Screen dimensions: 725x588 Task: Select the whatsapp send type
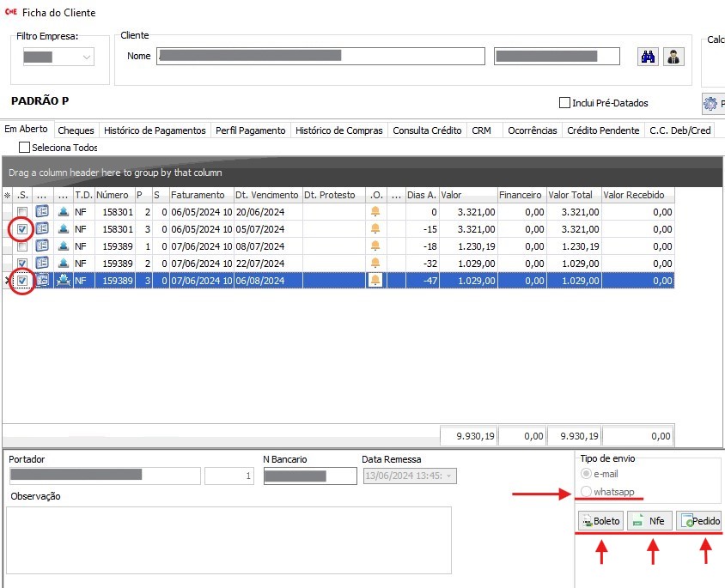tap(587, 492)
